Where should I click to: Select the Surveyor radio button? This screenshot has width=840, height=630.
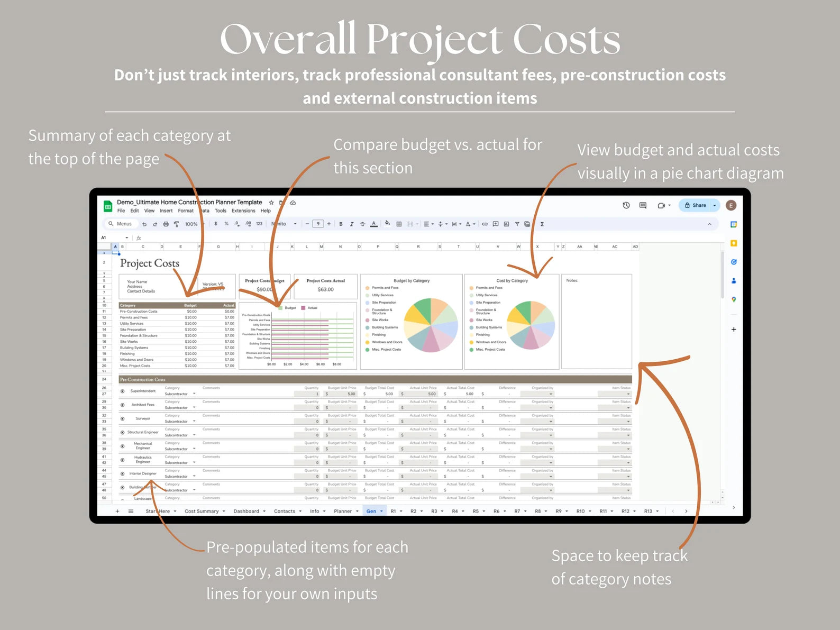click(x=122, y=419)
